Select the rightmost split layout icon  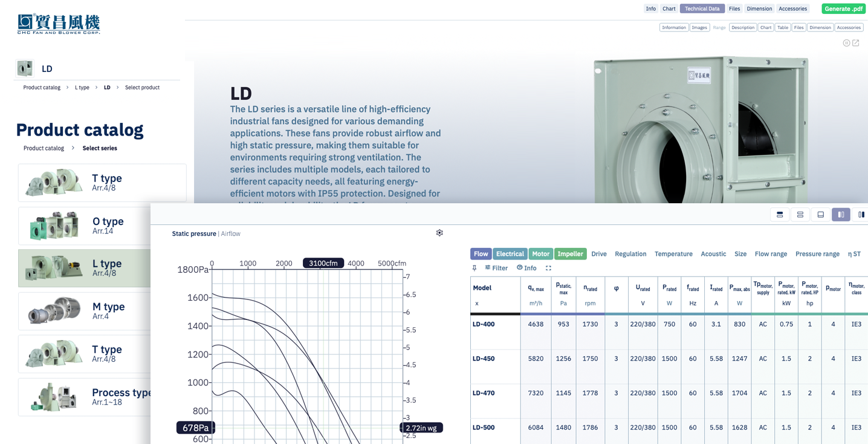861,215
